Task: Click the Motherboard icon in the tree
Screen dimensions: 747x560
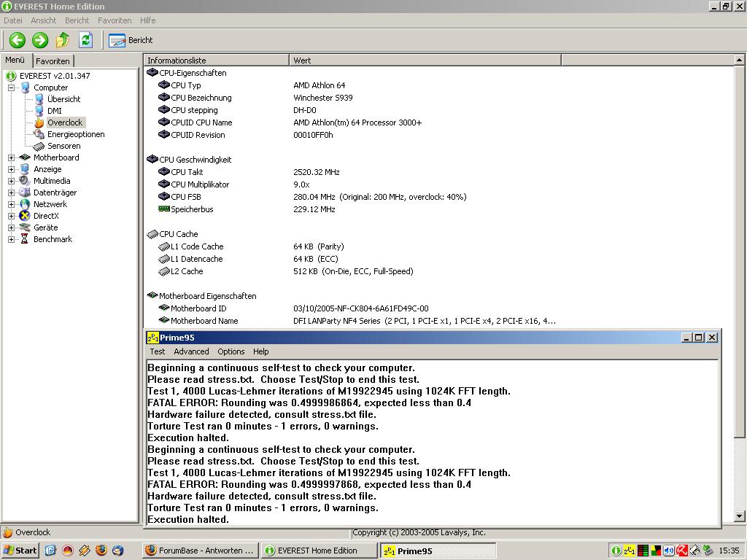Action: pos(25,157)
